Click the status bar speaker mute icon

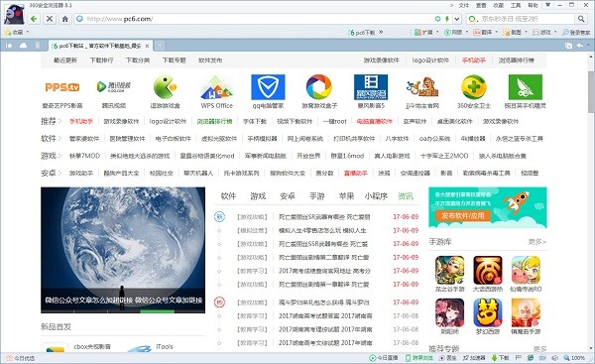pos(555,358)
